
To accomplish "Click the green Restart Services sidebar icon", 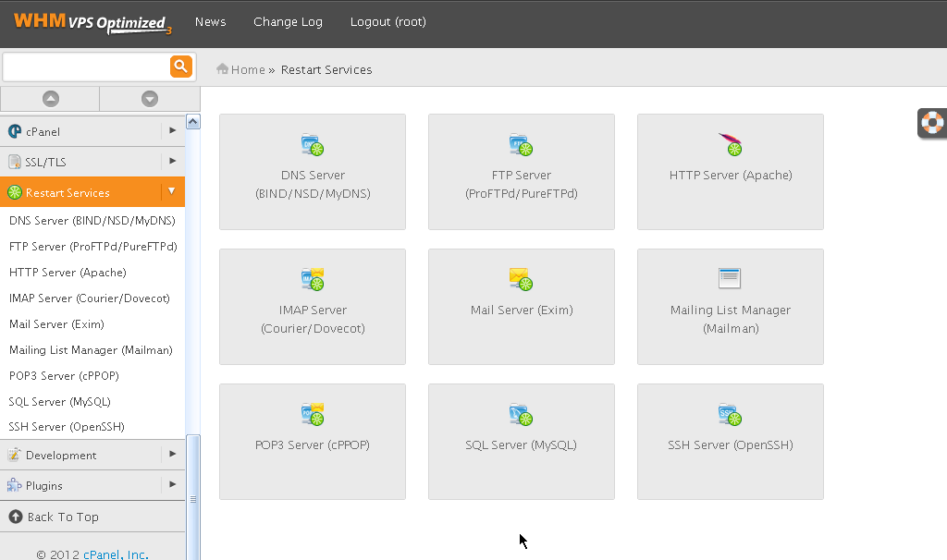I will 15,192.
